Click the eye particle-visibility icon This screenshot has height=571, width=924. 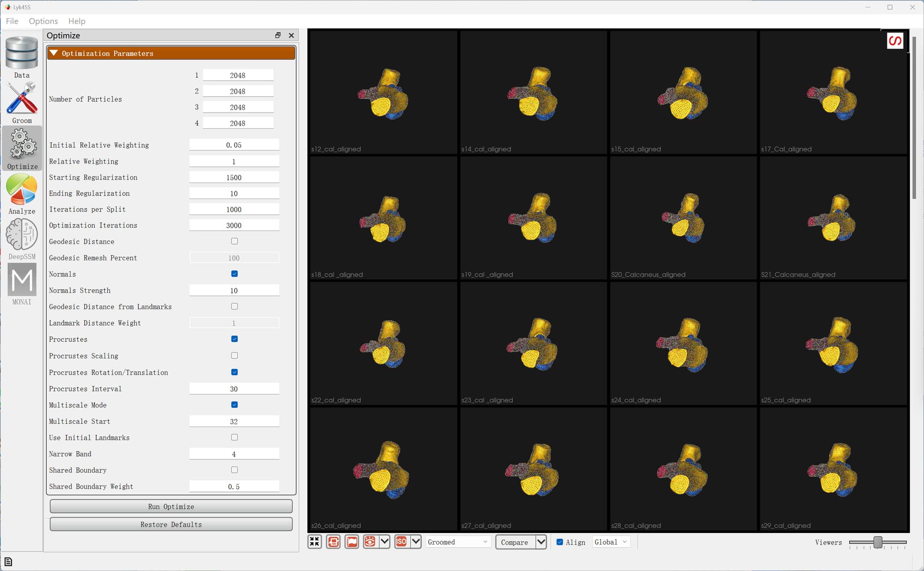[x=370, y=542]
